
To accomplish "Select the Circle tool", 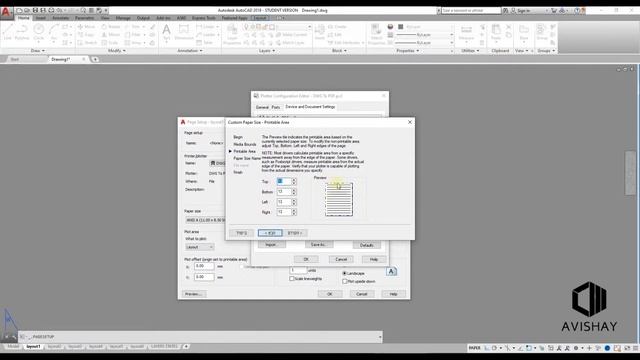I will (x=39, y=32).
